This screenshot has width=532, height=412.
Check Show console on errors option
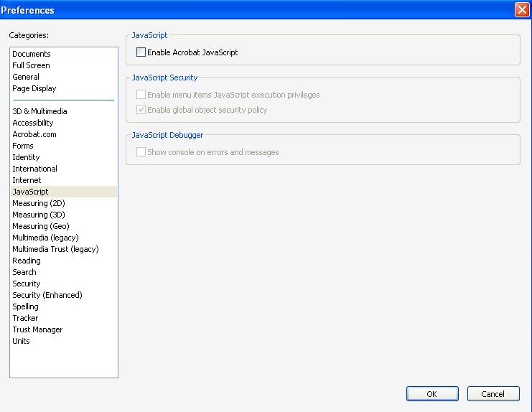click(x=141, y=152)
